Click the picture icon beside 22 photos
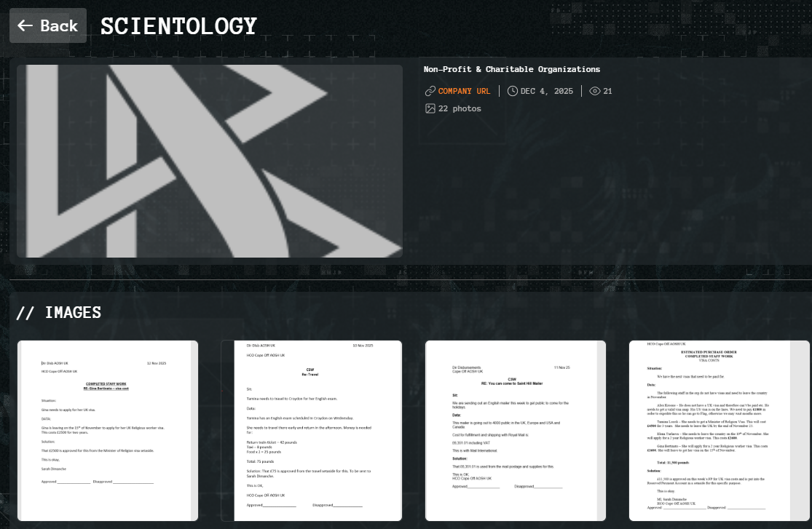 click(430, 108)
